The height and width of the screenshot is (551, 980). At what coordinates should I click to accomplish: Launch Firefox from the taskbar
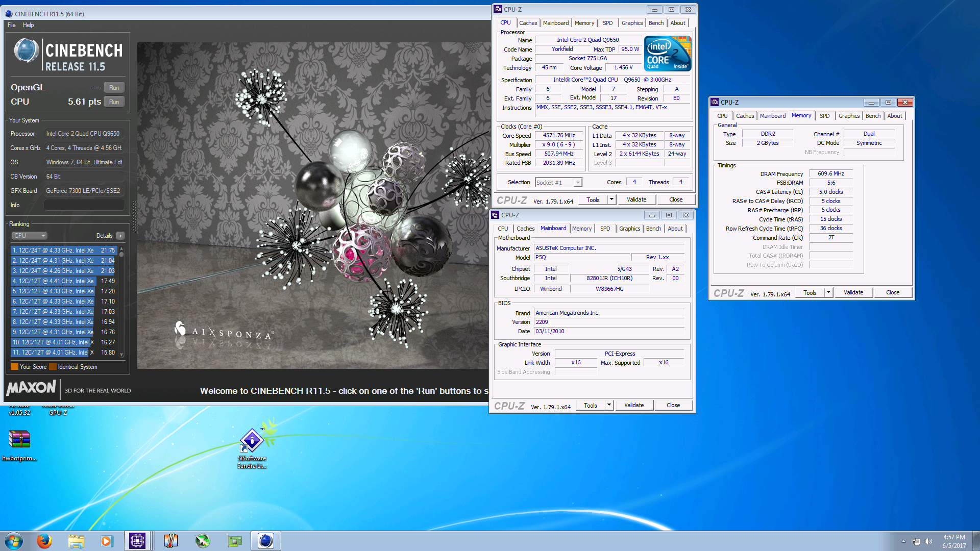coord(44,541)
